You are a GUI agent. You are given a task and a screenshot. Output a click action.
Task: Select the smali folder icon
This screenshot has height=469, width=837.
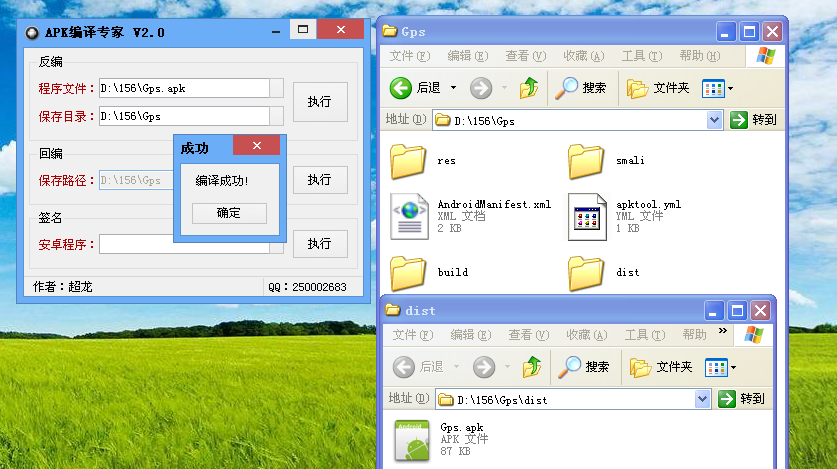(587, 160)
